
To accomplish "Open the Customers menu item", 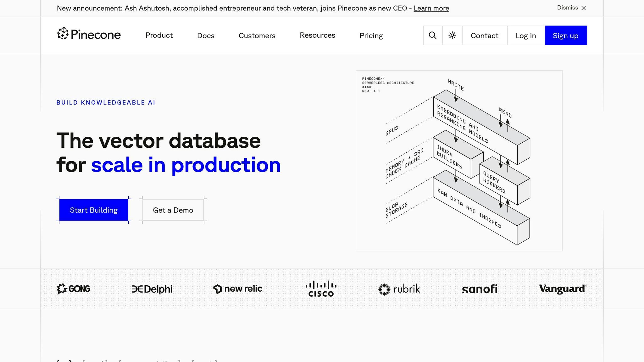I will click(257, 36).
